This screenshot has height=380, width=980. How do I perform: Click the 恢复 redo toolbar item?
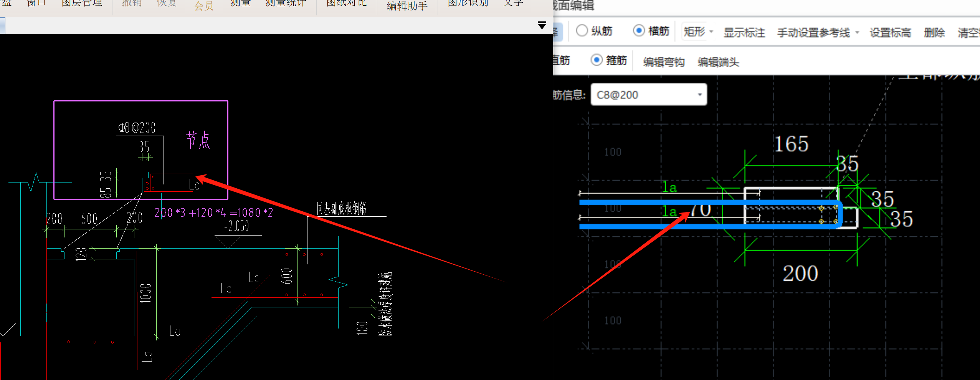167,3
